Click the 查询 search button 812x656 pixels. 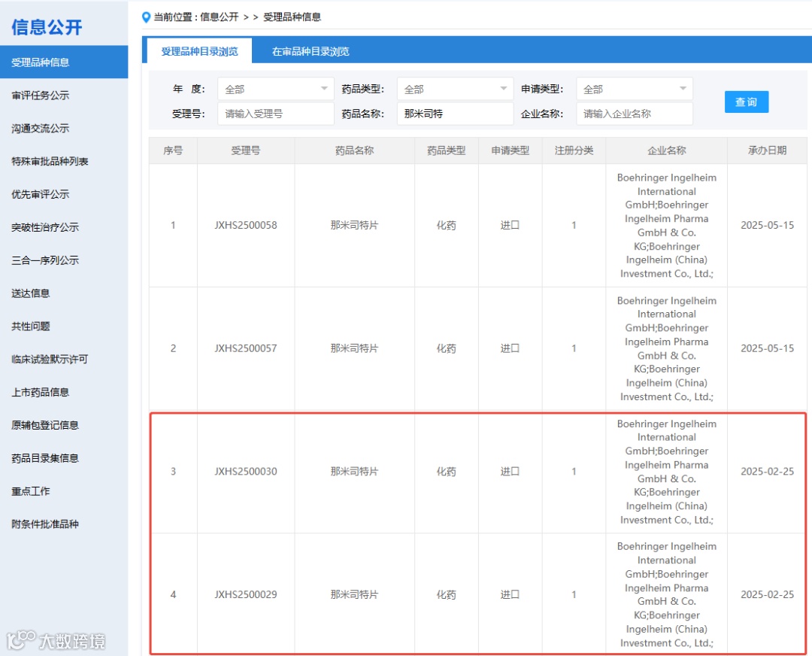point(747,102)
